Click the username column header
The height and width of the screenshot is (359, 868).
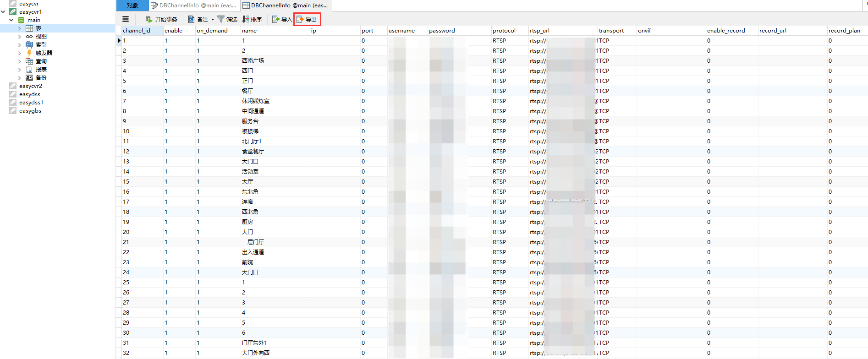tap(408, 31)
